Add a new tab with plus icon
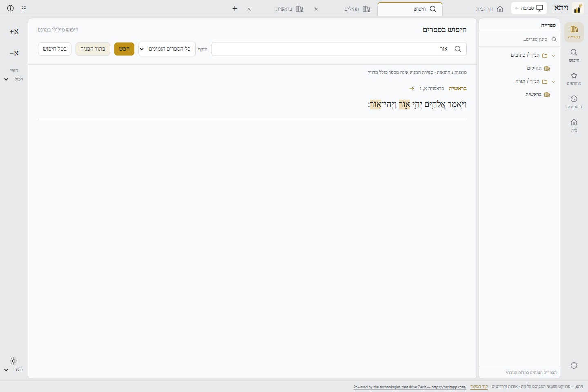The width and height of the screenshot is (588, 392). pyautogui.click(x=235, y=8)
